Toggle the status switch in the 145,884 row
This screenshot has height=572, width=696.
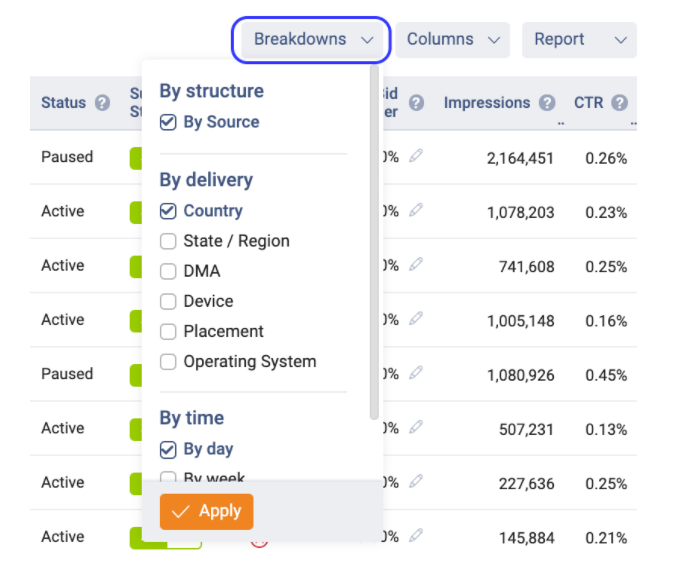tap(166, 538)
